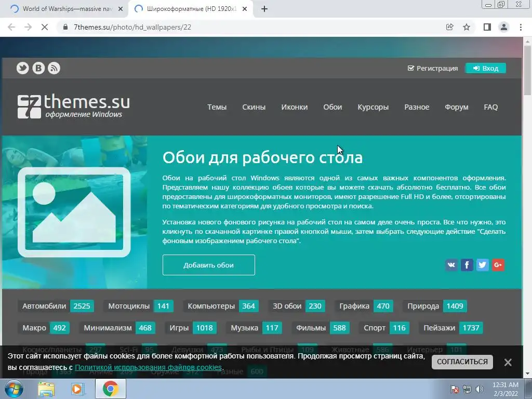Open the VK icon in site header
This screenshot has width=532, height=399.
tap(38, 68)
